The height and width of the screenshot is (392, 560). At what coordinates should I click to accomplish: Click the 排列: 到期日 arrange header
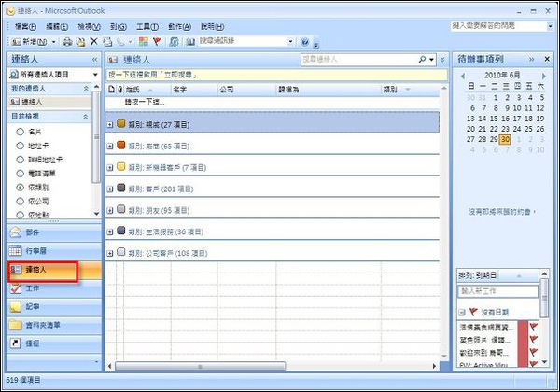tap(497, 275)
